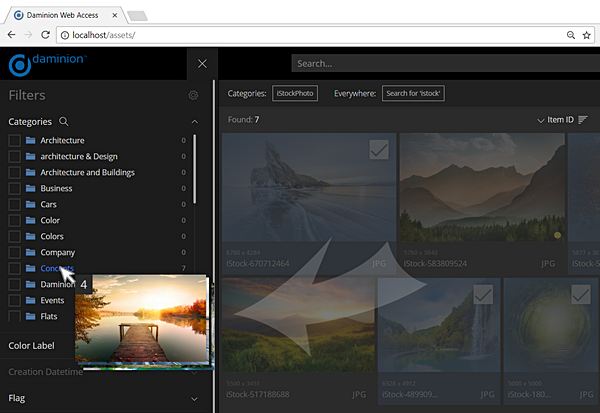The height and width of the screenshot is (413, 600).
Task: Check the Colors category checkbox
Action: [x=15, y=237]
